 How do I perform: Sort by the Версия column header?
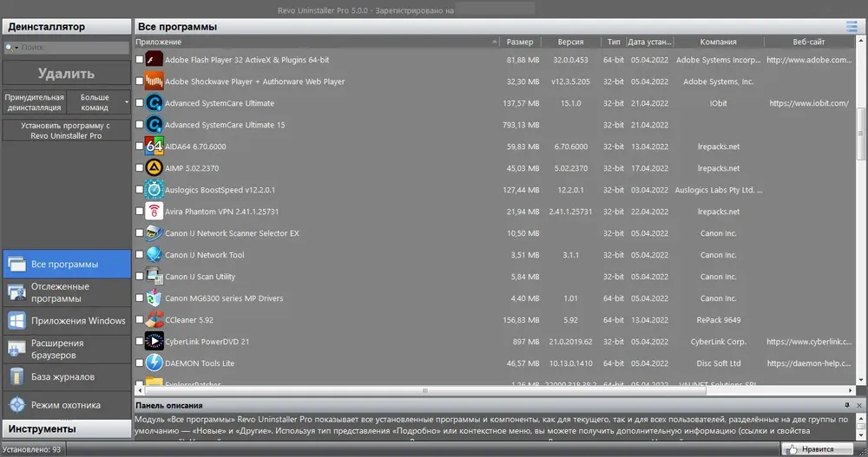tap(571, 42)
